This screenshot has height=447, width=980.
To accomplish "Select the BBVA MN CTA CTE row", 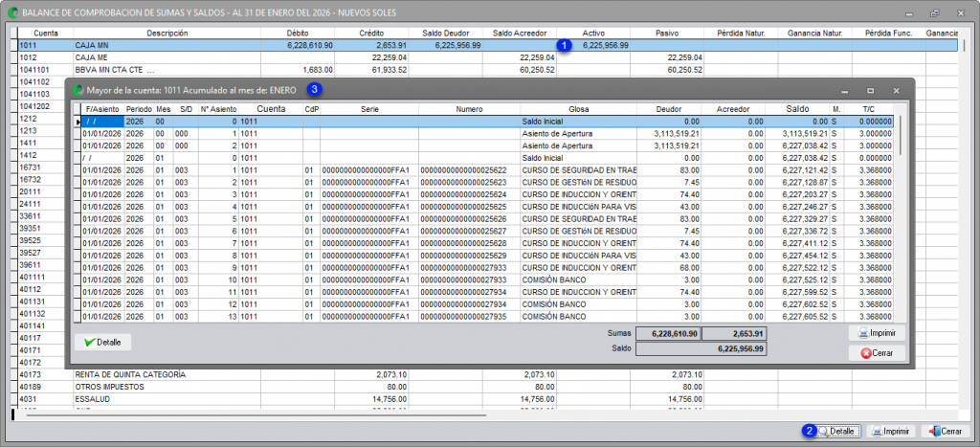I will pos(487,69).
